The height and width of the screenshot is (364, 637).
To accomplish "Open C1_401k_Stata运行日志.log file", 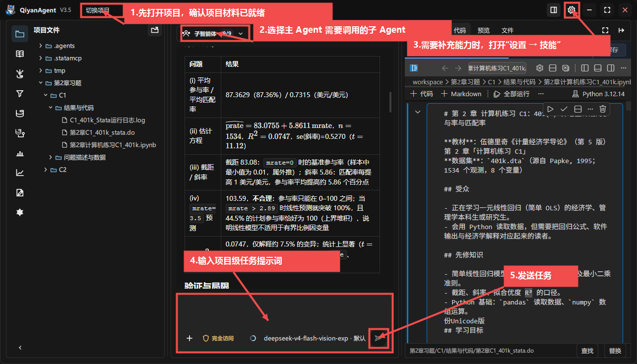I will tap(107, 120).
